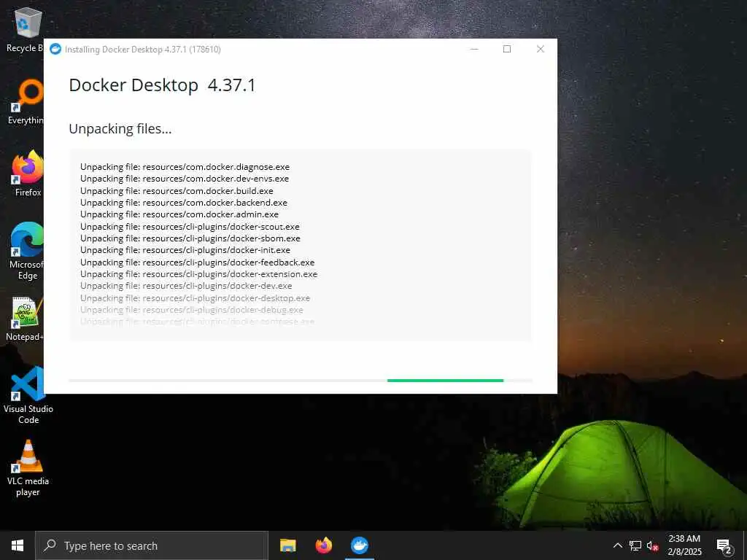Click the docker-scout.exe log line
747x560 pixels.
190,227
